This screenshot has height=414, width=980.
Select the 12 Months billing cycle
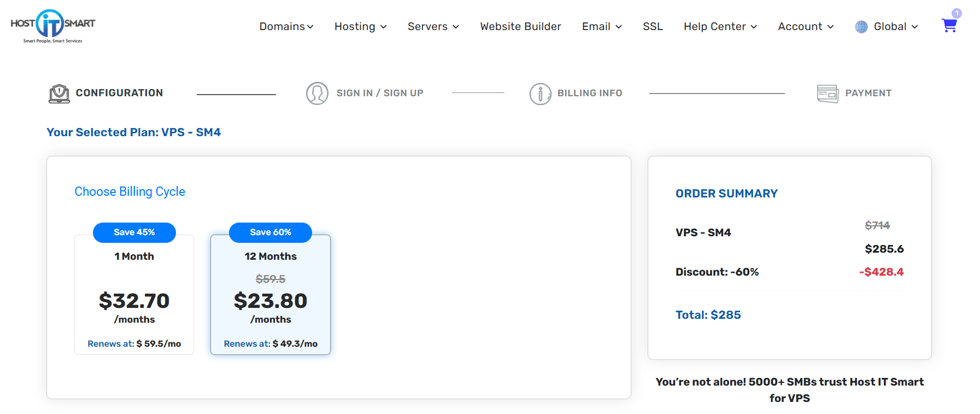(x=271, y=295)
